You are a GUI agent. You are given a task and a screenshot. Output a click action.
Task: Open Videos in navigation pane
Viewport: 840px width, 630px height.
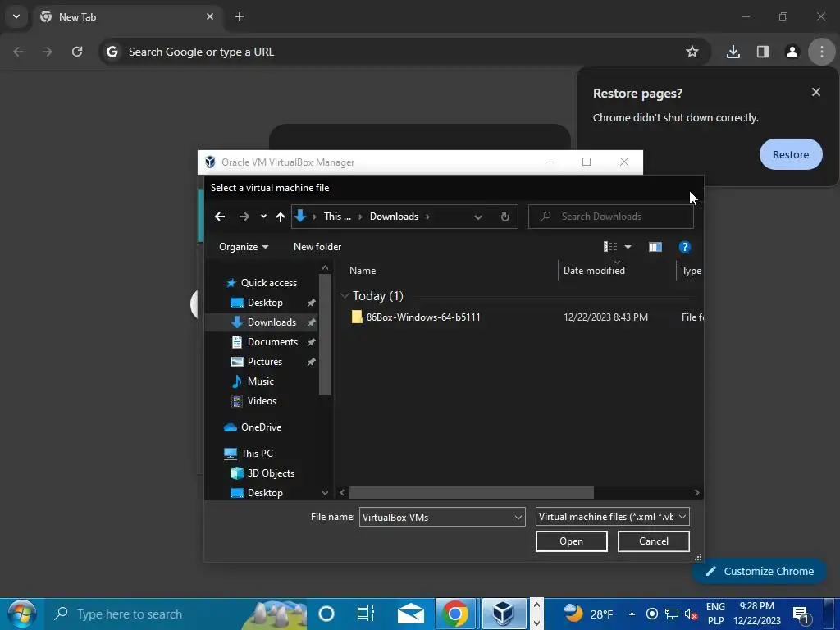262,400
